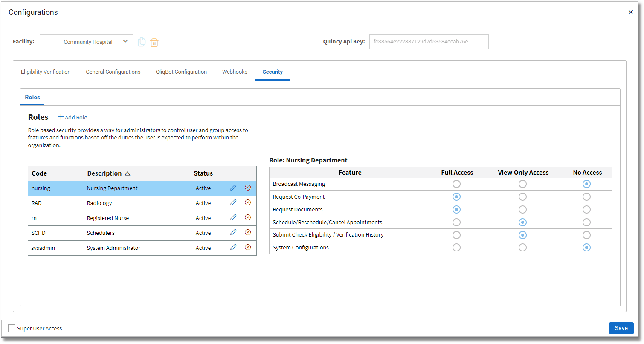Open the Facility dropdown
This screenshot has width=644, height=344.
(87, 42)
